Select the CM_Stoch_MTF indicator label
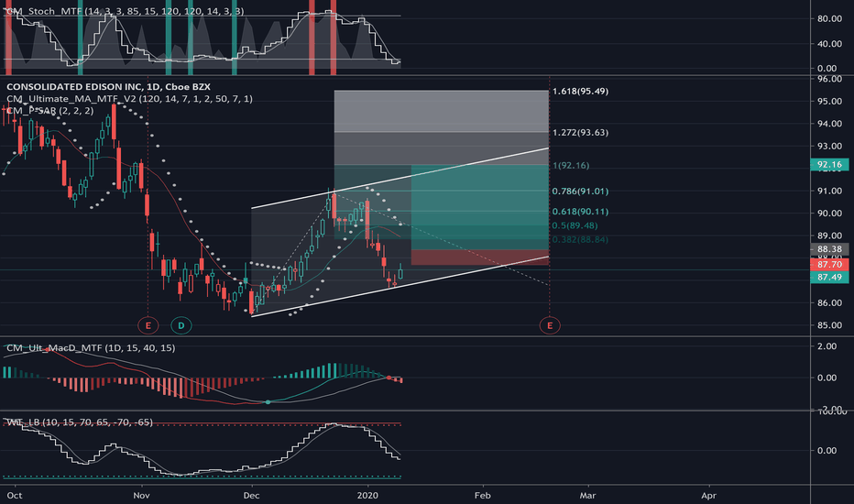Viewport: 854px width, 504px height. (125, 11)
